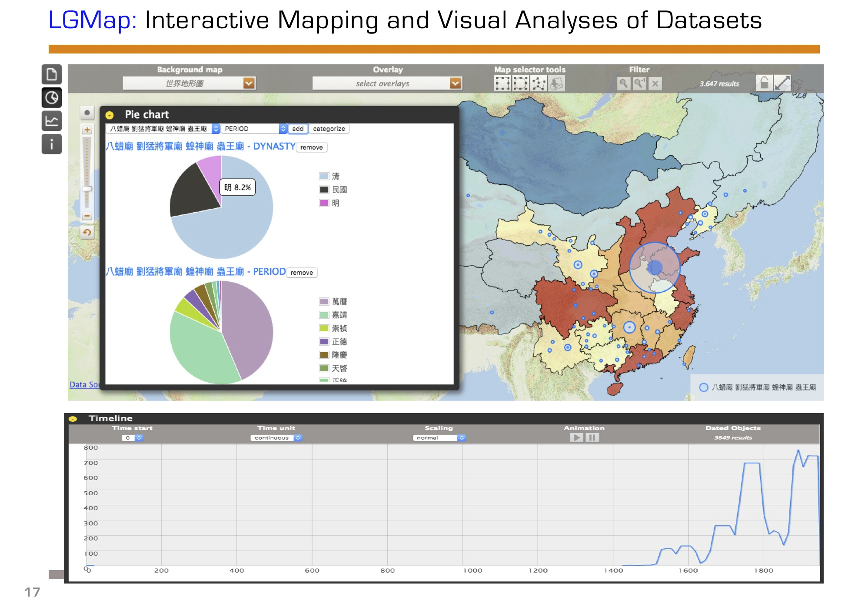
Task: Click map legend circle for 八蜡廟 dataset
Action: 703,387
